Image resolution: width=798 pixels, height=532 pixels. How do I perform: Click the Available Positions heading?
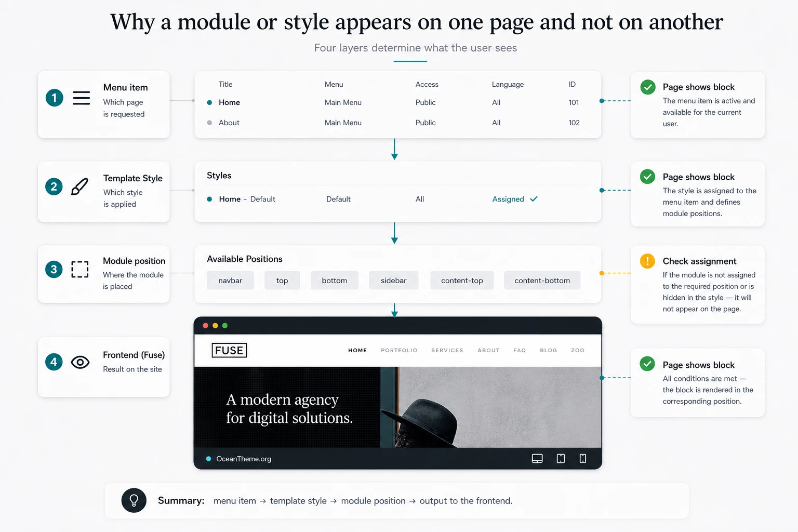245,259
